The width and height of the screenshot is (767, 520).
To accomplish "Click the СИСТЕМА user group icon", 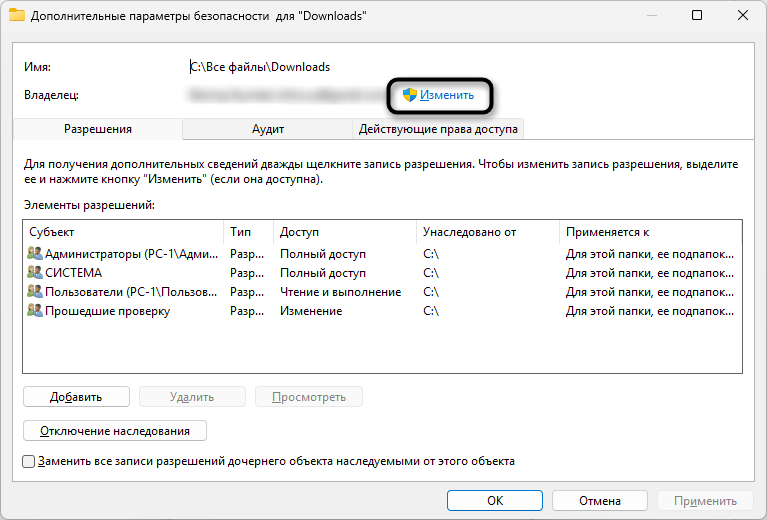I will click(35, 273).
